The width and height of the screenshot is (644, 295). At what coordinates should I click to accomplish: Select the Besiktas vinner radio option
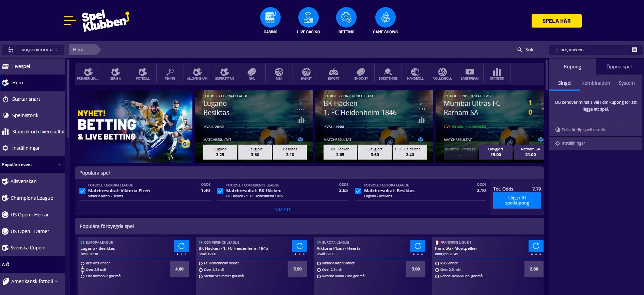tap(83, 263)
